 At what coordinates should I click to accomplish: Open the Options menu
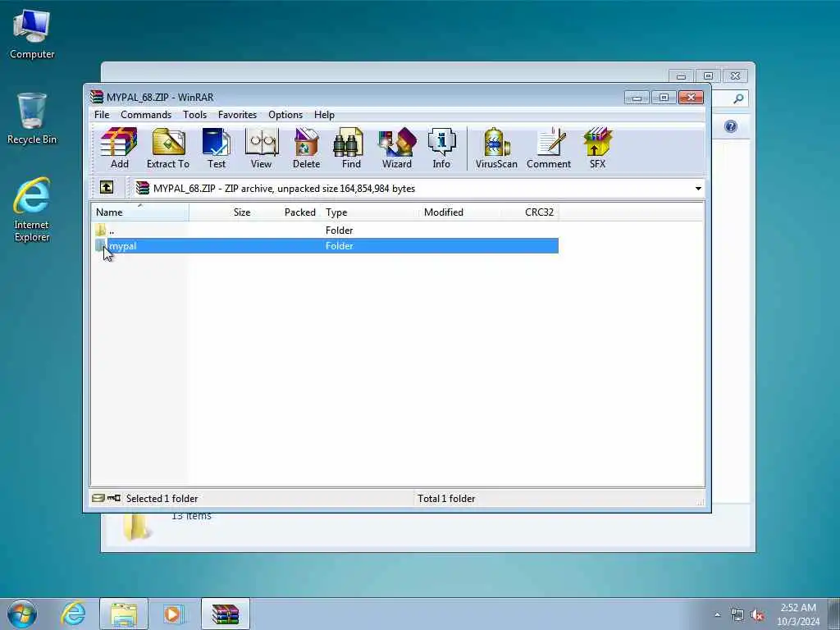[x=285, y=115]
